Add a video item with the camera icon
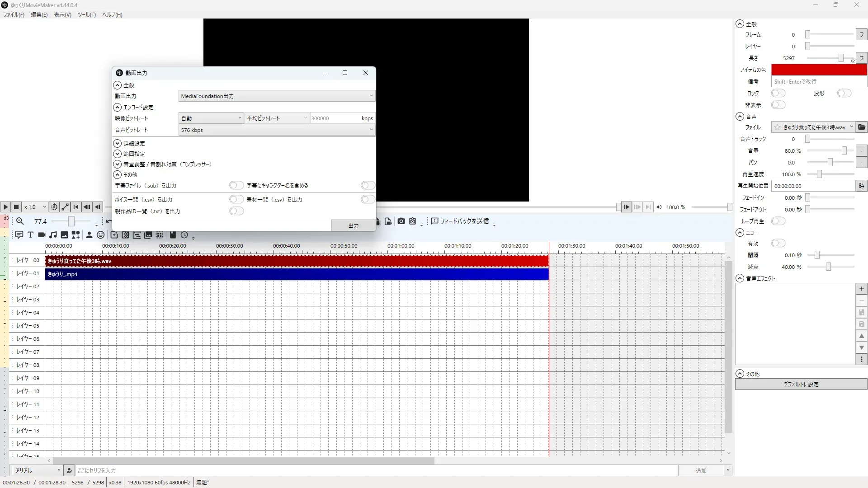868x488 pixels. click(42, 235)
